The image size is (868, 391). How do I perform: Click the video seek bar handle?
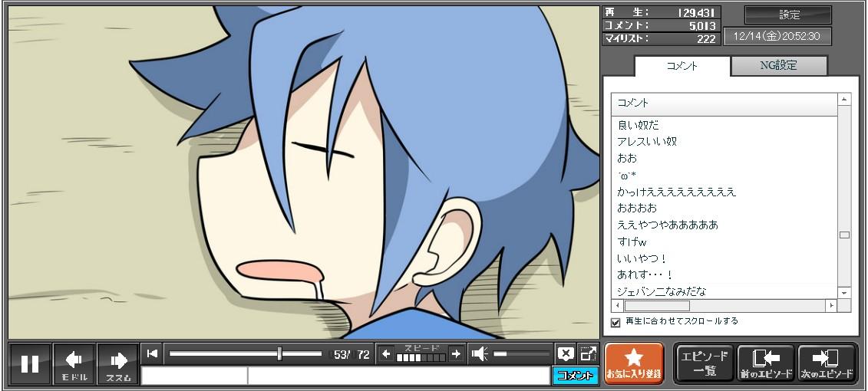pyautogui.click(x=279, y=353)
